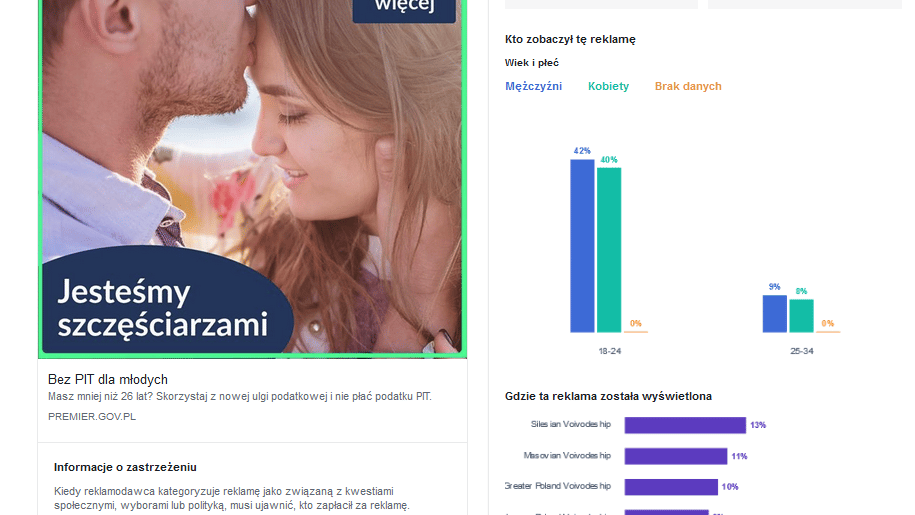Select the Masovian Voivodeship 11% bar
The width and height of the screenshot is (915, 515).
click(676, 456)
